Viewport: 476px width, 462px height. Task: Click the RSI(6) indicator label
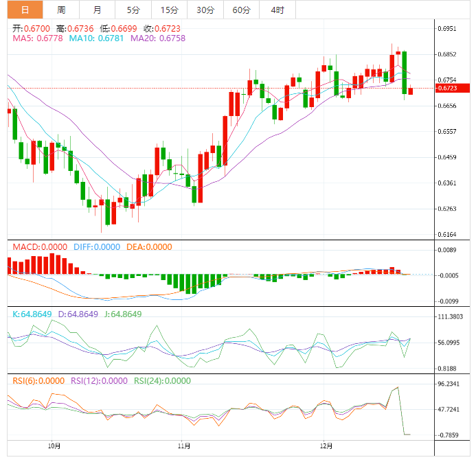(x=38, y=380)
